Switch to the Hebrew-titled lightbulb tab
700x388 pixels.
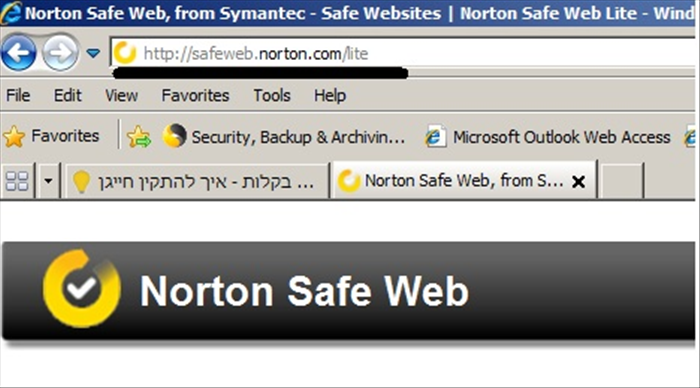coord(196,181)
